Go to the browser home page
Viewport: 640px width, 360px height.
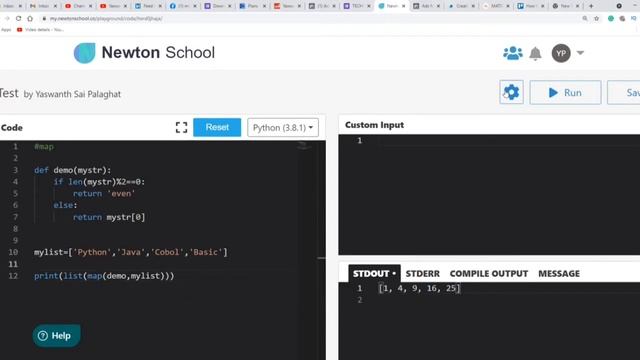point(30,18)
